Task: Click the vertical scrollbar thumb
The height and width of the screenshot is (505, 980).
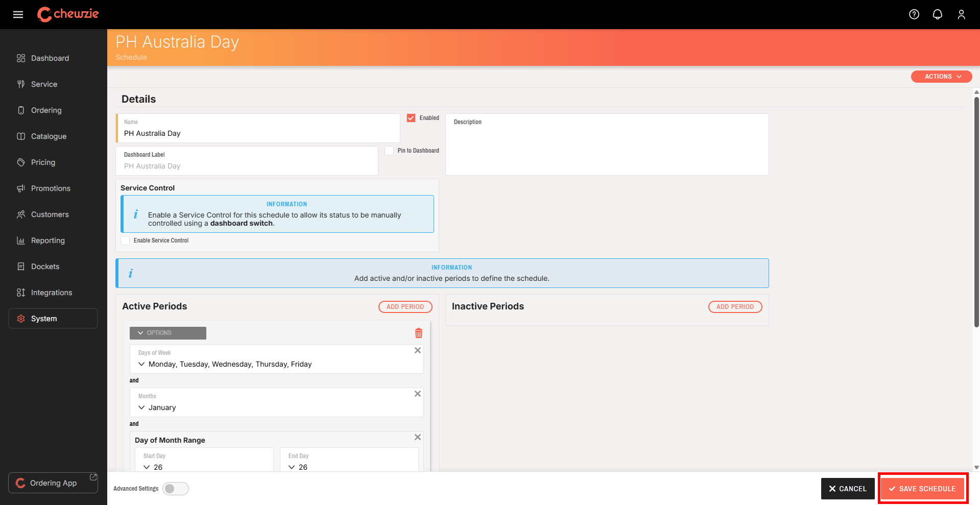Action: 976,212
